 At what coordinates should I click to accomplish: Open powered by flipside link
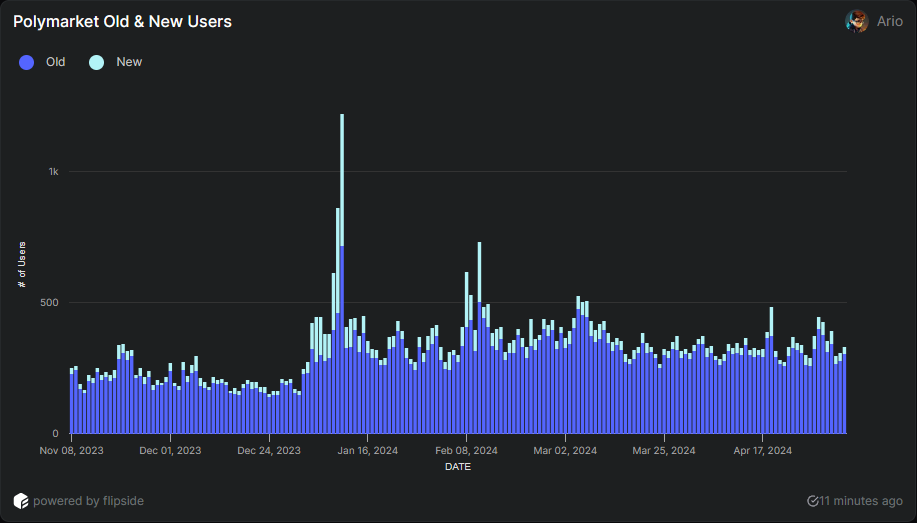tap(88, 501)
